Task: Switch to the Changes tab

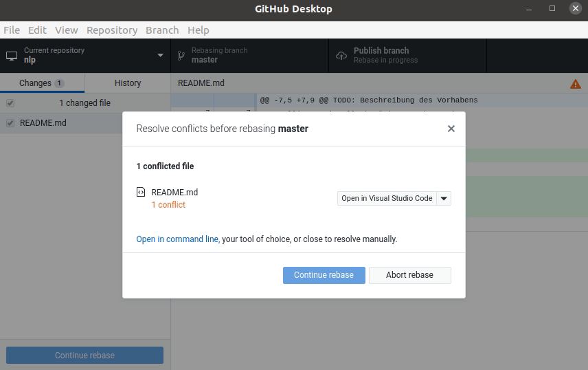Action: click(x=42, y=83)
